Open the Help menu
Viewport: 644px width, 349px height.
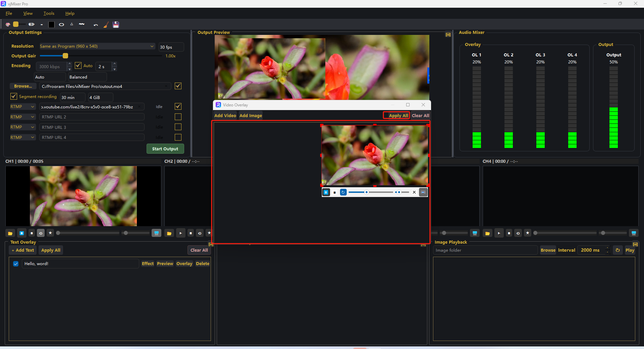point(70,13)
